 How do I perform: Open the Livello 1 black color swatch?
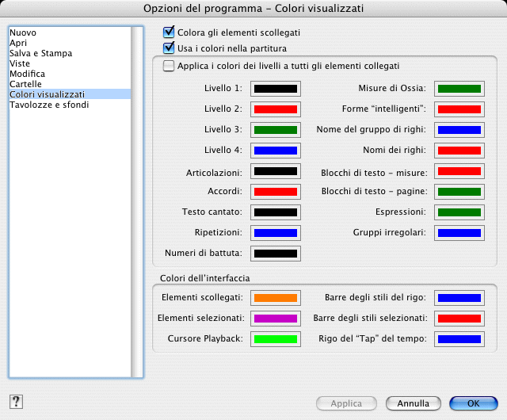(x=275, y=89)
